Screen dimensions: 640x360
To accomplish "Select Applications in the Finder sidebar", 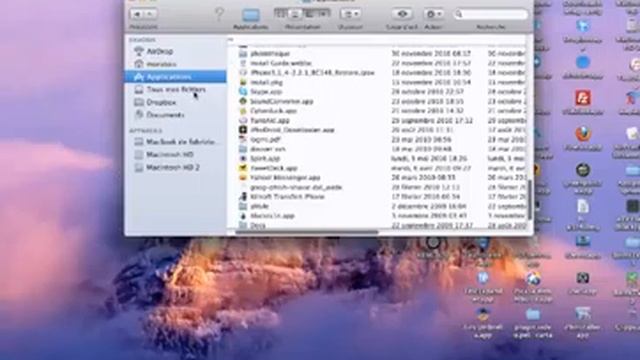I will 176,77.
